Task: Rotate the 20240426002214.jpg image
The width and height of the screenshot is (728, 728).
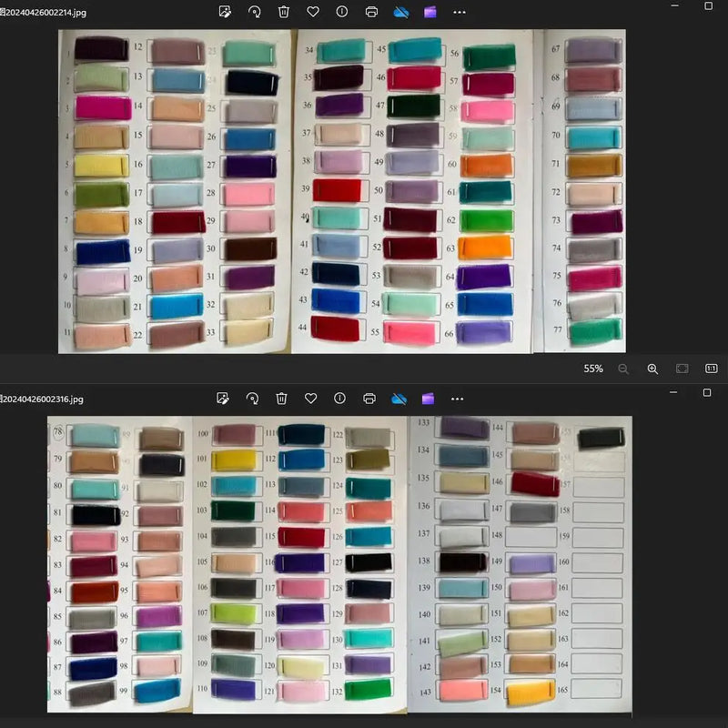Action: 255,12
